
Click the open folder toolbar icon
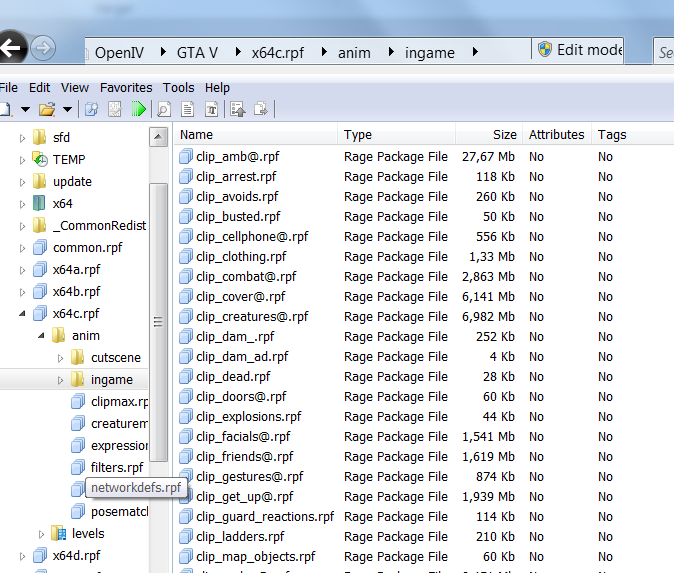point(46,109)
